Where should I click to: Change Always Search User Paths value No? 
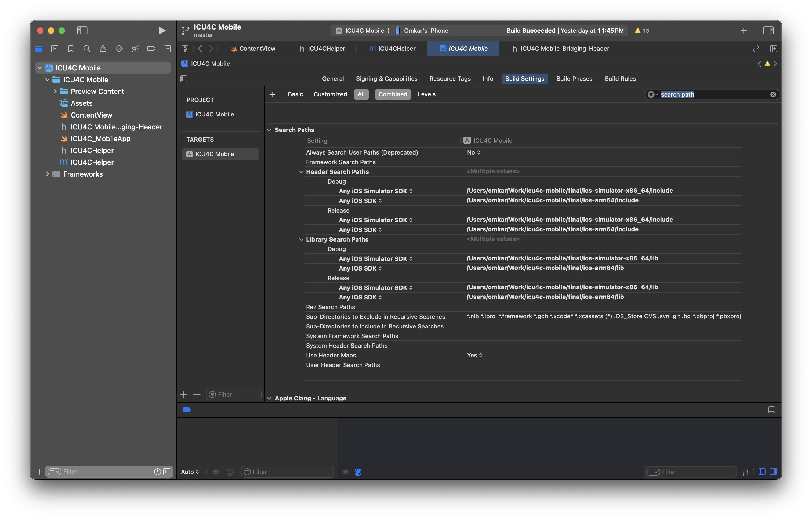pyautogui.click(x=473, y=153)
